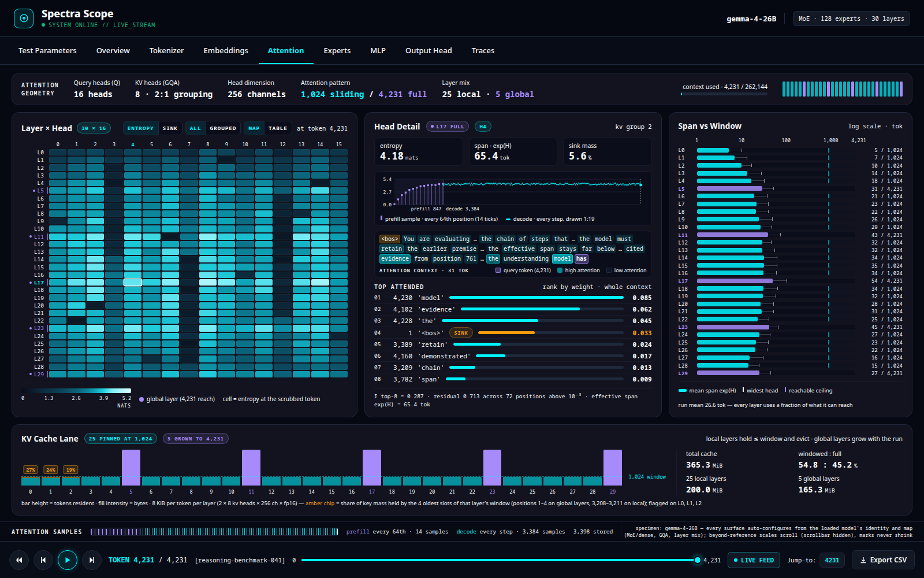Viewport: 924px width, 578px height.
Task: Click the L5 bar in Span vs Window
Action: tap(729, 188)
